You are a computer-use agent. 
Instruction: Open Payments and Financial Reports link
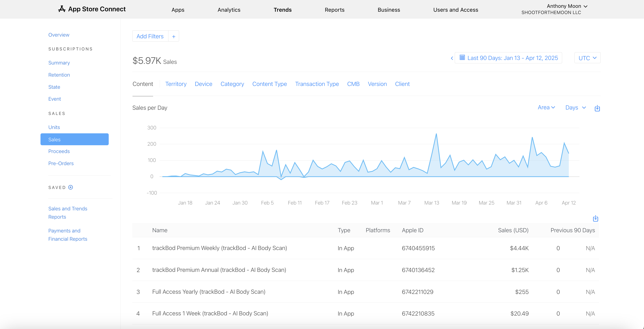68,235
